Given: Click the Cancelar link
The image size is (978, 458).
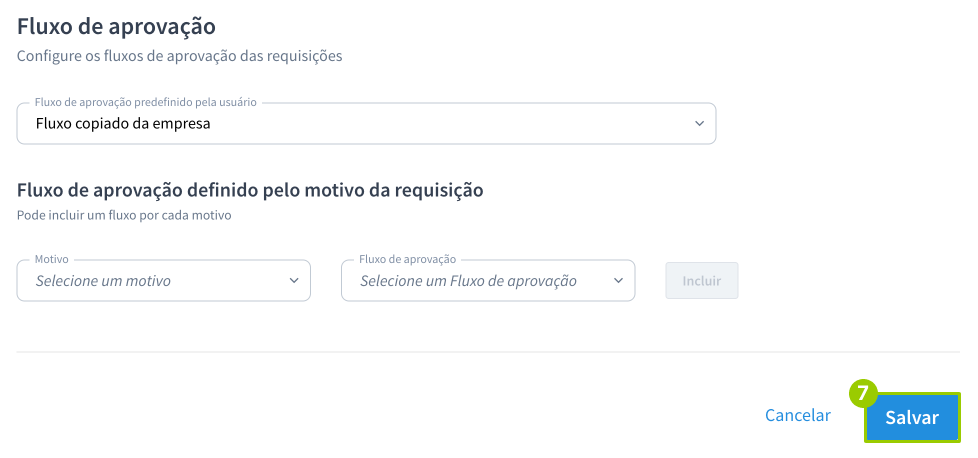Looking at the screenshot, I should click(x=797, y=415).
